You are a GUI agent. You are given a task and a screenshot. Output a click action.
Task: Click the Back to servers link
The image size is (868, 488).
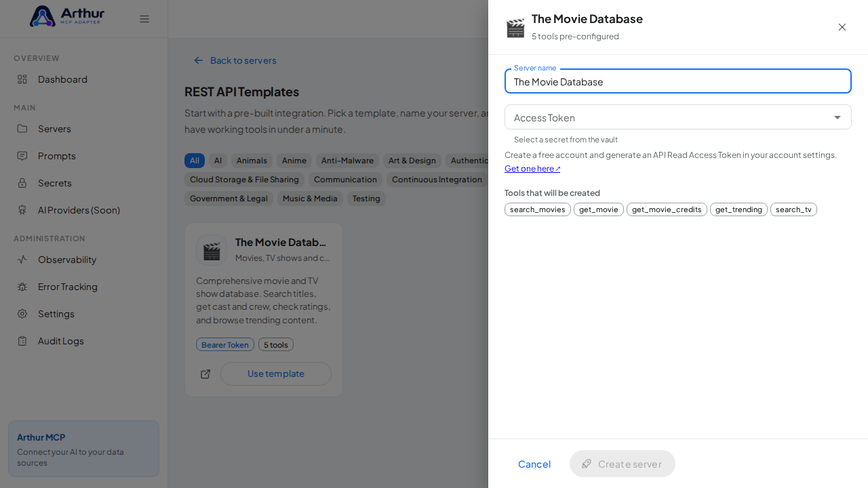235,60
